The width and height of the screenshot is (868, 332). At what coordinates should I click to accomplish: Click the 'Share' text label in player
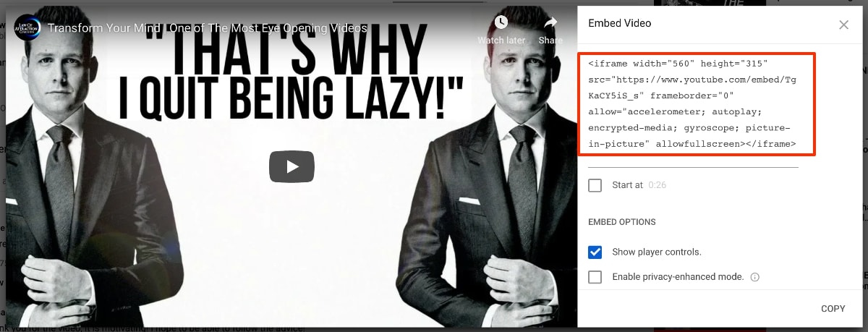pos(550,41)
